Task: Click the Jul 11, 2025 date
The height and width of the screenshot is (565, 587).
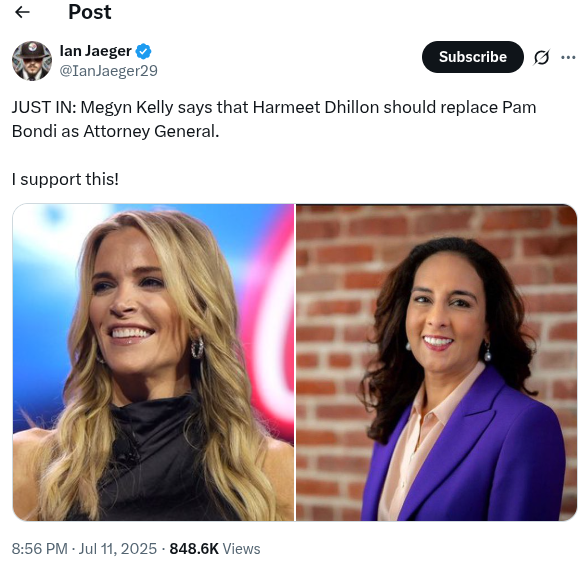Action: (x=118, y=549)
